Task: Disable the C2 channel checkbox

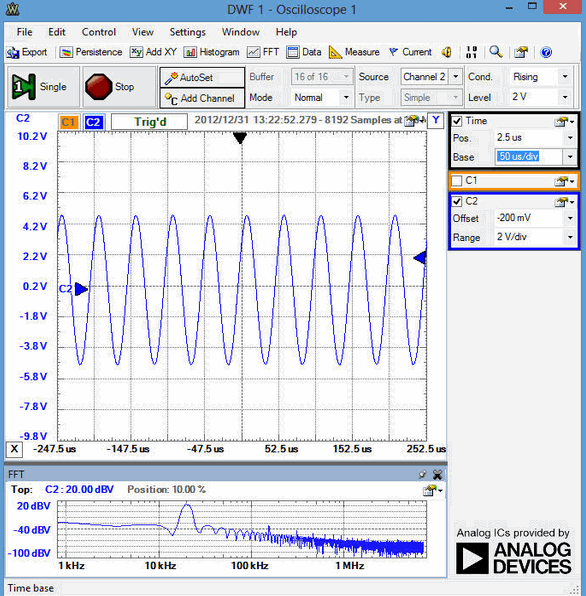Action: [x=457, y=201]
